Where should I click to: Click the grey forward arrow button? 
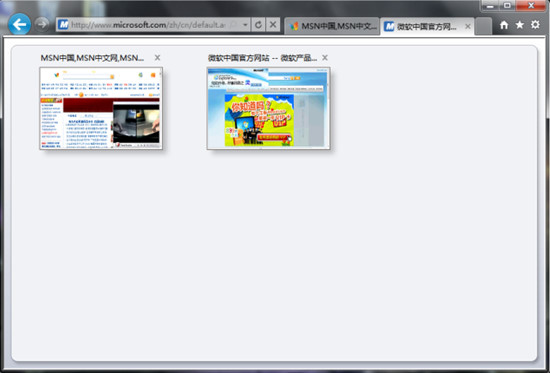[42, 25]
